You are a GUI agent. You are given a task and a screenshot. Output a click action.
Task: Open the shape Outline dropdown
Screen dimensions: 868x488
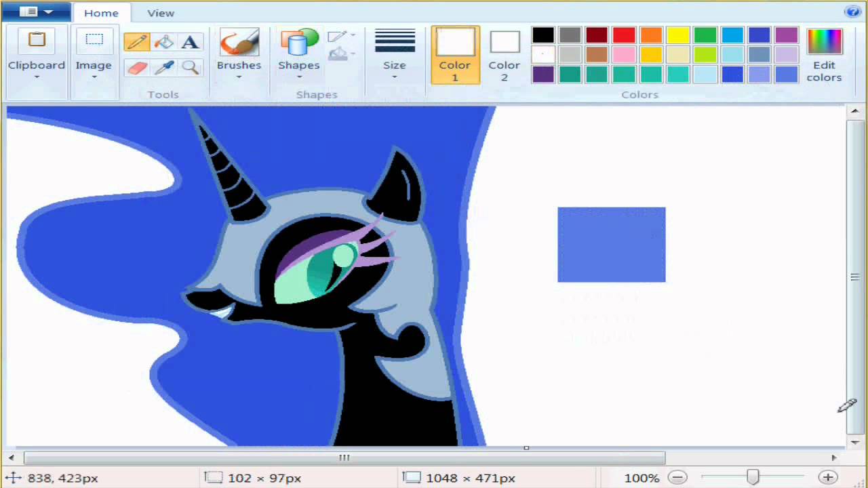(x=342, y=36)
